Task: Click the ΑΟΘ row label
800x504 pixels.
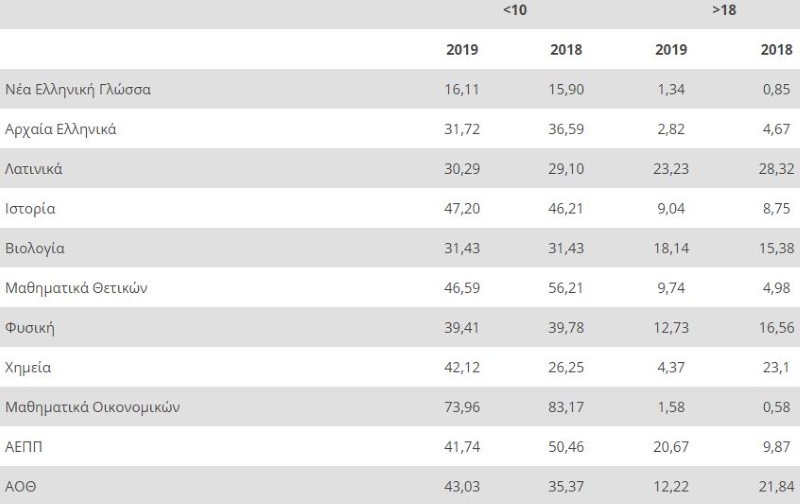Action: point(21,486)
